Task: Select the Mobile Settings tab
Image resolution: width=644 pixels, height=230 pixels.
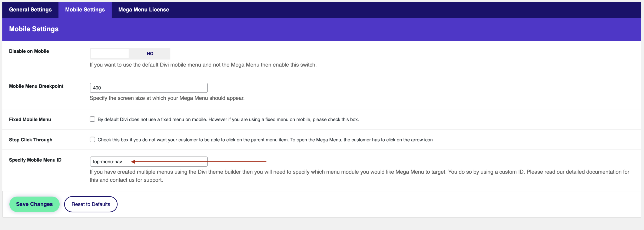Action: point(85,10)
